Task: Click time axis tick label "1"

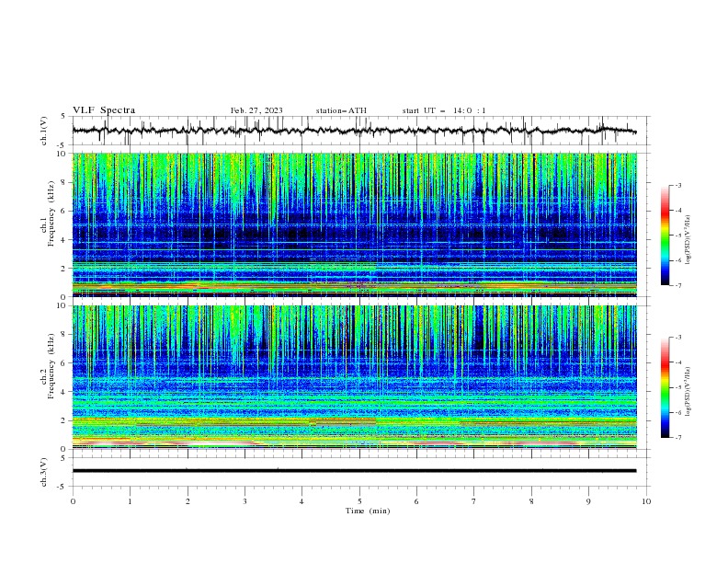Action: [x=130, y=501]
